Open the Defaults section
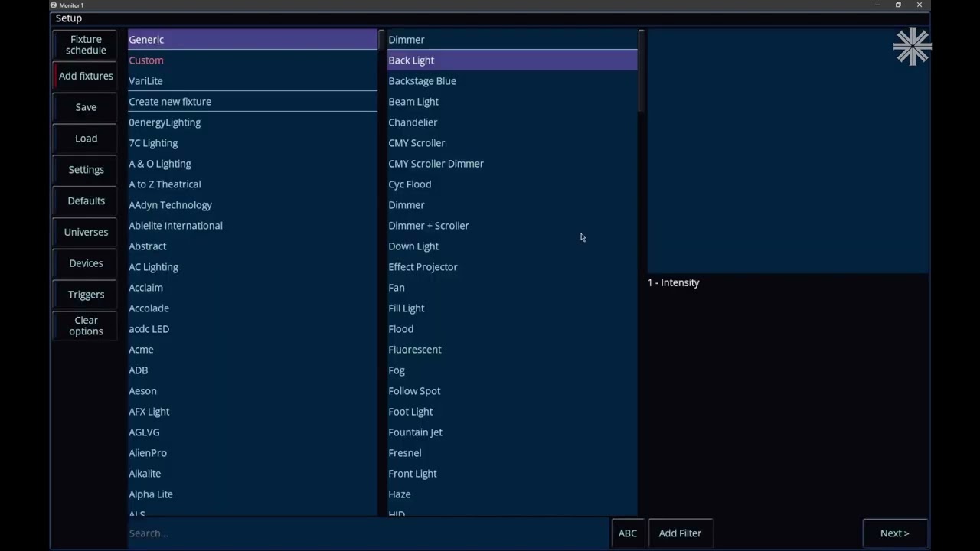Screen dimensions: 980x551 click(86, 201)
